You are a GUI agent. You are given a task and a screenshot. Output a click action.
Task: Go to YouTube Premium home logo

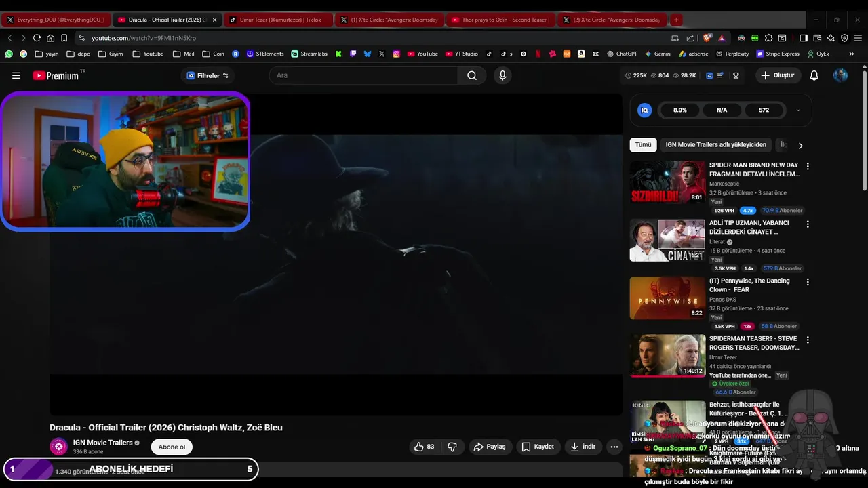click(56, 75)
